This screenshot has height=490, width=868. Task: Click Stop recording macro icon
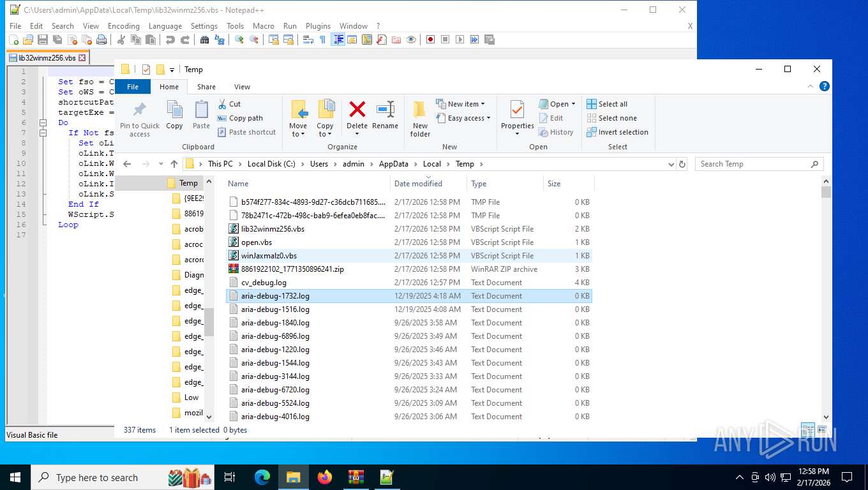tap(445, 40)
